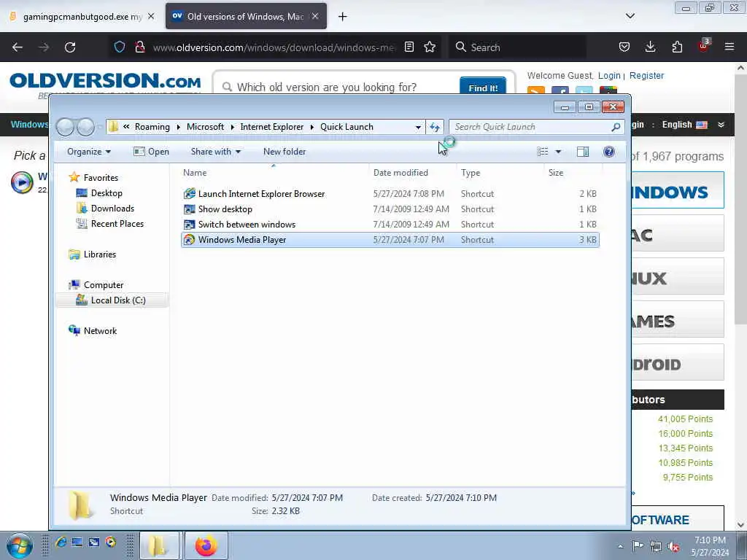
Task: Open Windows Start orb
Action: pyautogui.click(x=20, y=546)
